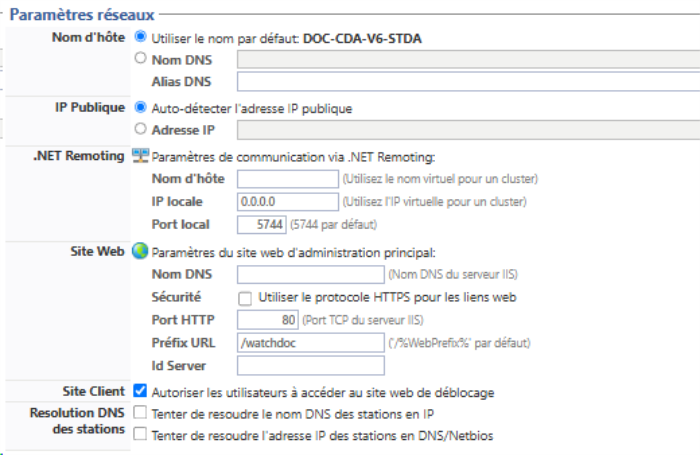Click the .NET Remoting Nom d'hôte field
700x455 pixels.
(x=287, y=179)
